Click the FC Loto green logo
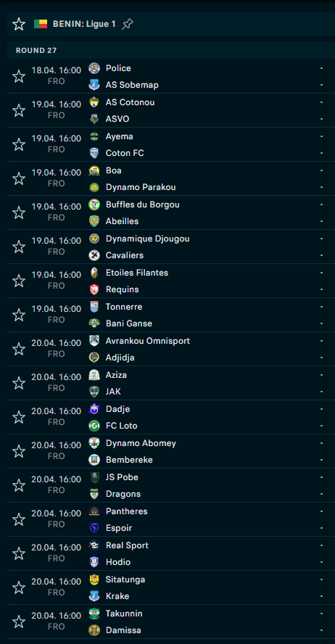335x644 pixels. (94, 426)
